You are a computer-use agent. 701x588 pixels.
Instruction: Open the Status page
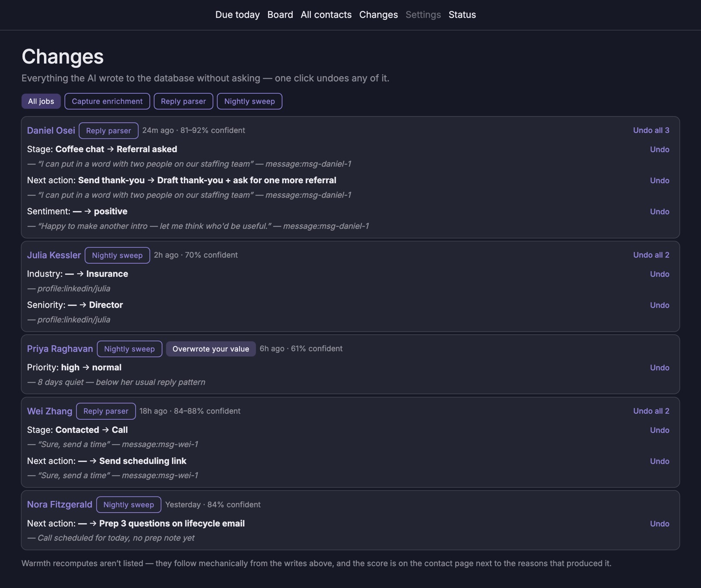[x=462, y=14]
